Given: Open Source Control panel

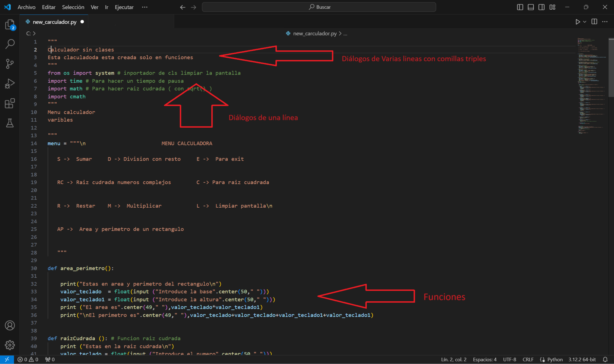Looking at the screenshot, I should 10,64.
